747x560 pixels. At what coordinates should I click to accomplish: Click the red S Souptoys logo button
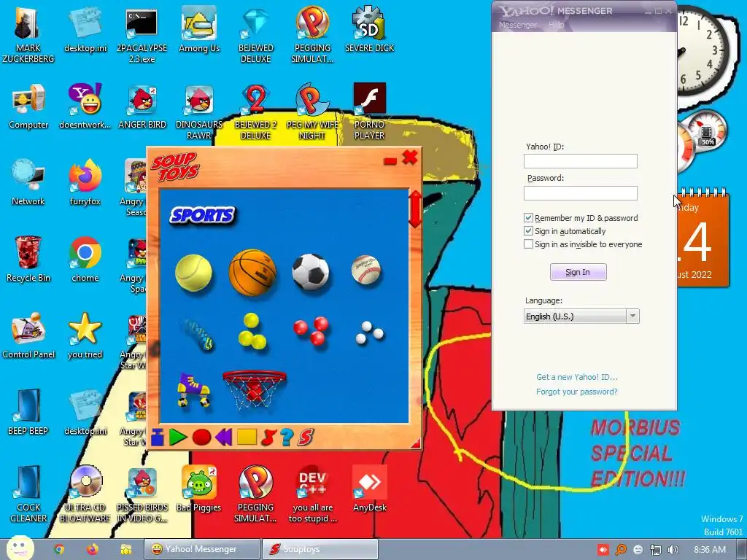[306, 437]
